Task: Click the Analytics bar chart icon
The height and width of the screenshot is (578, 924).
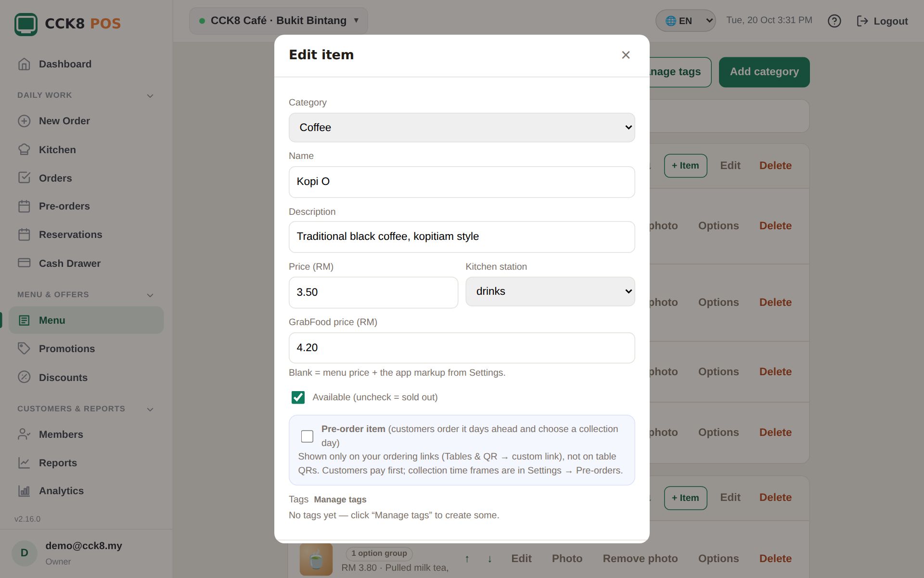Action: tap(24, 491)
